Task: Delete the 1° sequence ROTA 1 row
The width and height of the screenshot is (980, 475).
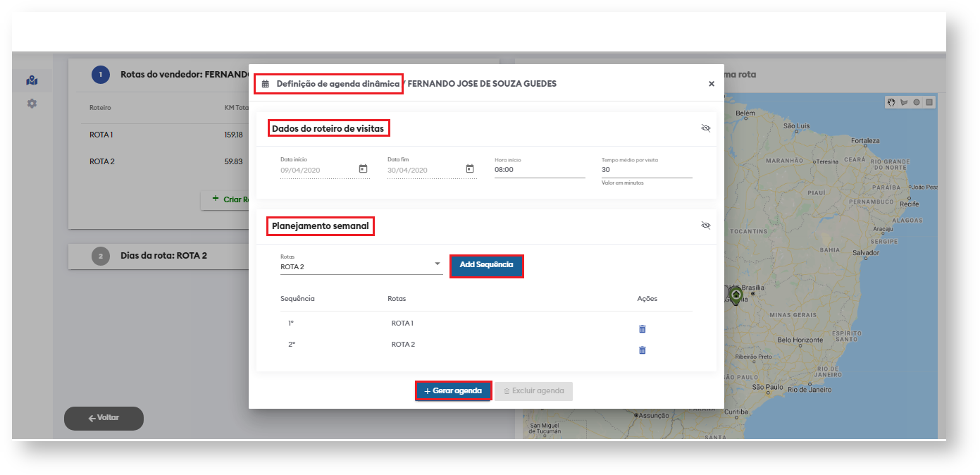Action: [x=642, y=329]
